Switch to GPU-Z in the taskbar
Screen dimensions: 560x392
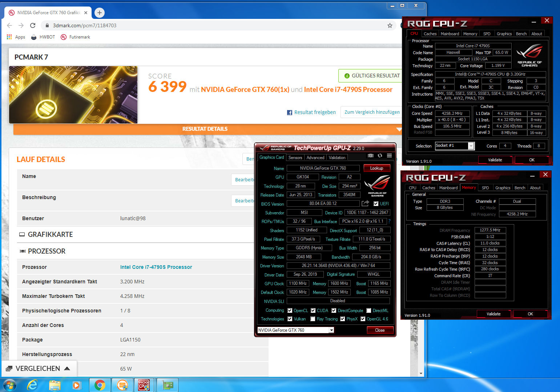click(168, 385)
